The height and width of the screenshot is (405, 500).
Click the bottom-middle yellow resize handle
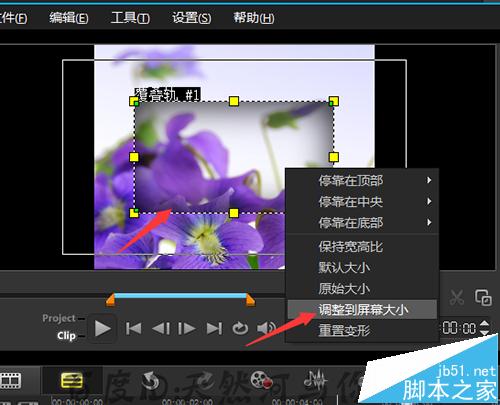tap(234, 213)
